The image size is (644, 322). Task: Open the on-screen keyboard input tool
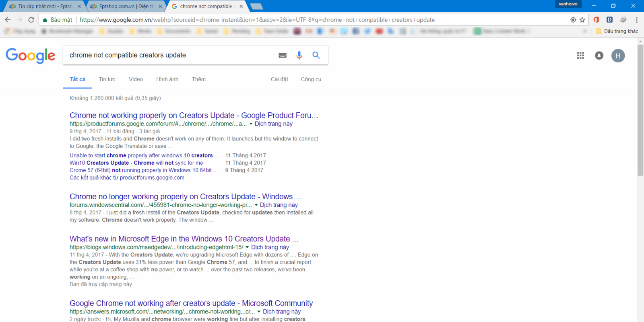click(x=283, y=56)
